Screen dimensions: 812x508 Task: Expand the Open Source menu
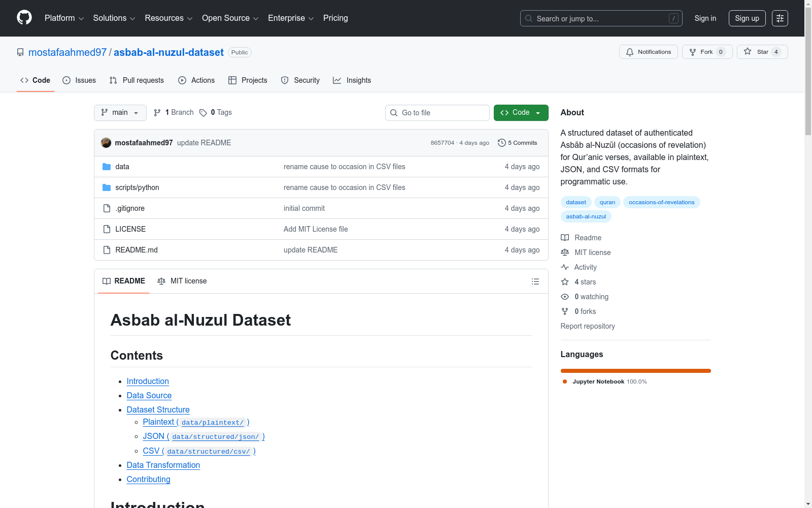[x=230, y=18]
